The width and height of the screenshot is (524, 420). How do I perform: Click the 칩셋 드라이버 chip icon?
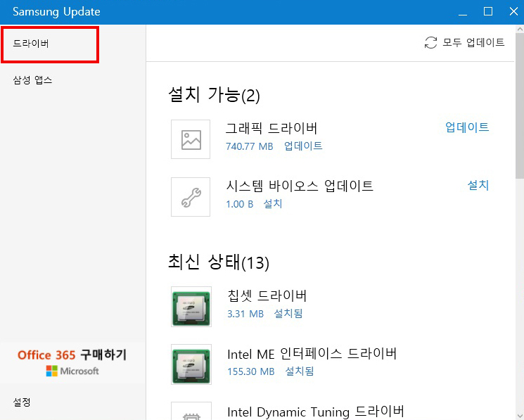191,307
